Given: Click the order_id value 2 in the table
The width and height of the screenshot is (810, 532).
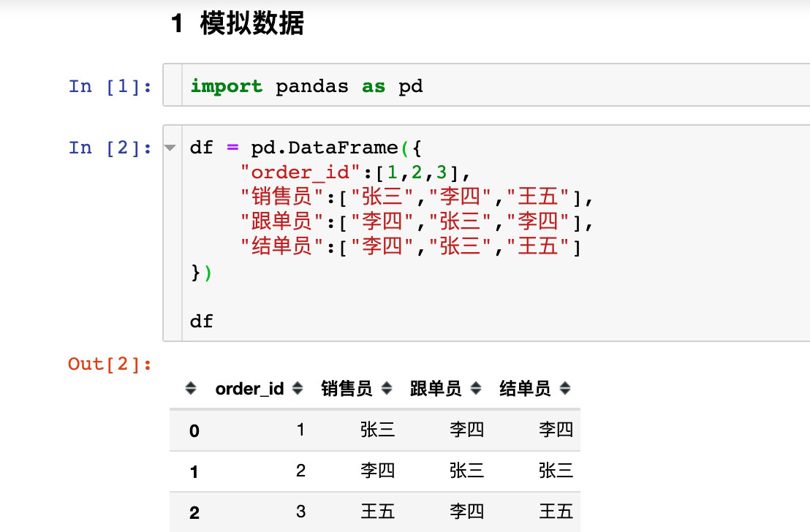Looking at the screenshot, I should (x=300, y=471).
